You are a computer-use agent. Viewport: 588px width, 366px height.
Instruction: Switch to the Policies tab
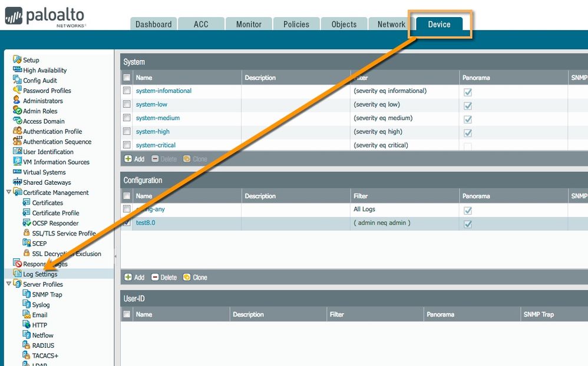(x=296, y=24)
